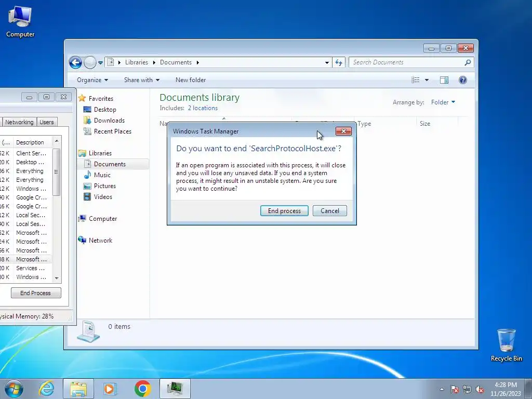The height and width of the screenshot is (399, 532).
Task: Toggle the preview pane icon
Action: [444, 80]
